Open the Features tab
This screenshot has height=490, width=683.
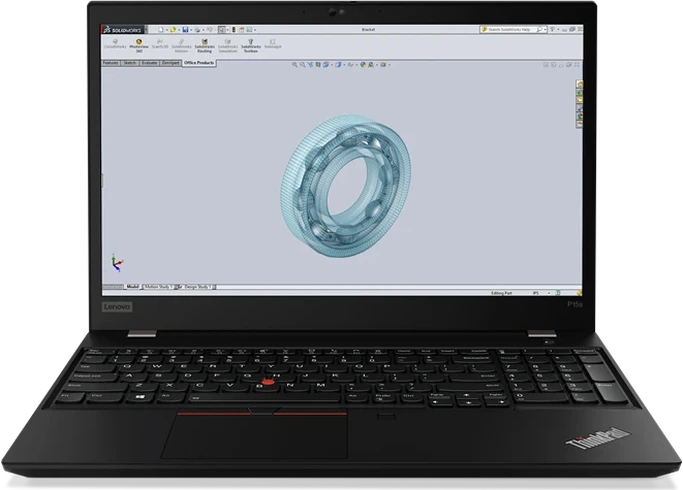click(112, 62)
